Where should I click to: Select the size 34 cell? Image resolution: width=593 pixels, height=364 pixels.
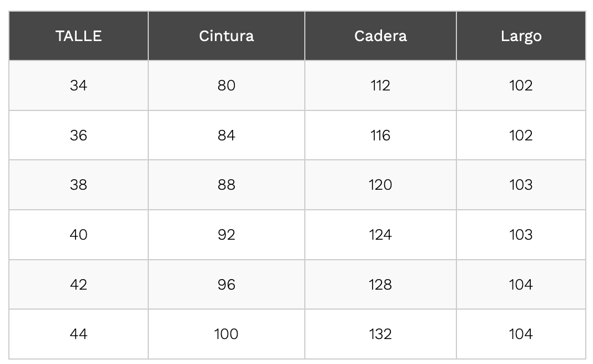click(x=79, y=85)
